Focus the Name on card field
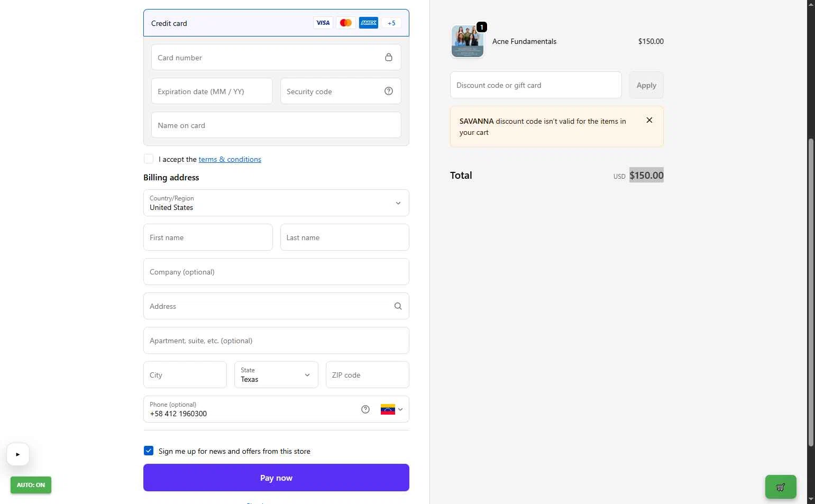This screenshot has height=504, width=815. [x=276, y=125]
